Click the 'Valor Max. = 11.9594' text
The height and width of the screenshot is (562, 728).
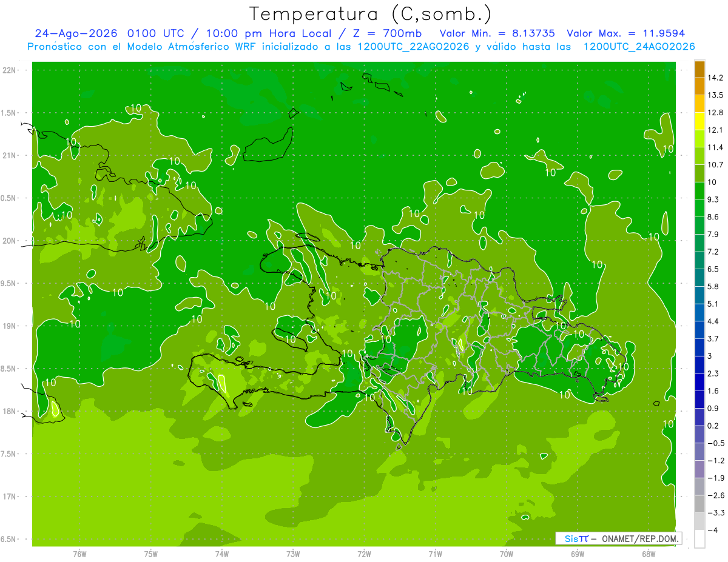coord(625,33)
